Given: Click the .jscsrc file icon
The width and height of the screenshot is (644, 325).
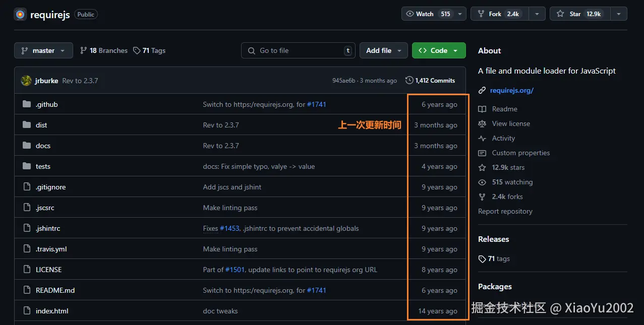Looking at the screenshot, I should (27, 208).
